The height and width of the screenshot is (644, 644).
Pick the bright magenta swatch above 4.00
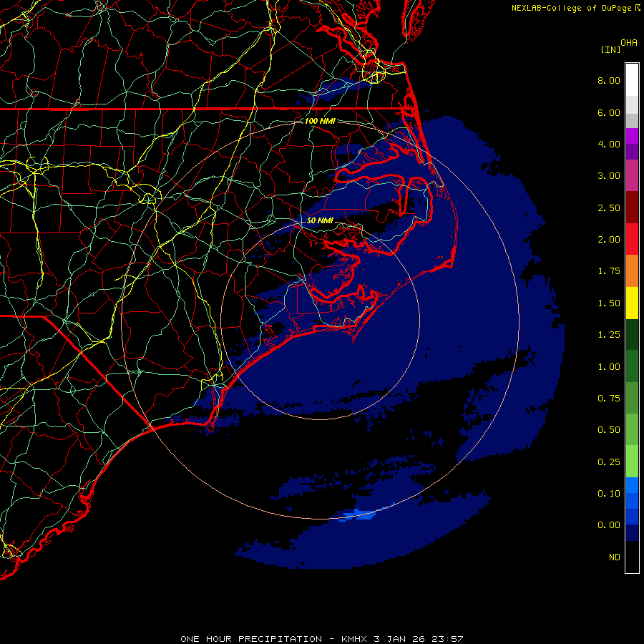(x=632, y=136)
